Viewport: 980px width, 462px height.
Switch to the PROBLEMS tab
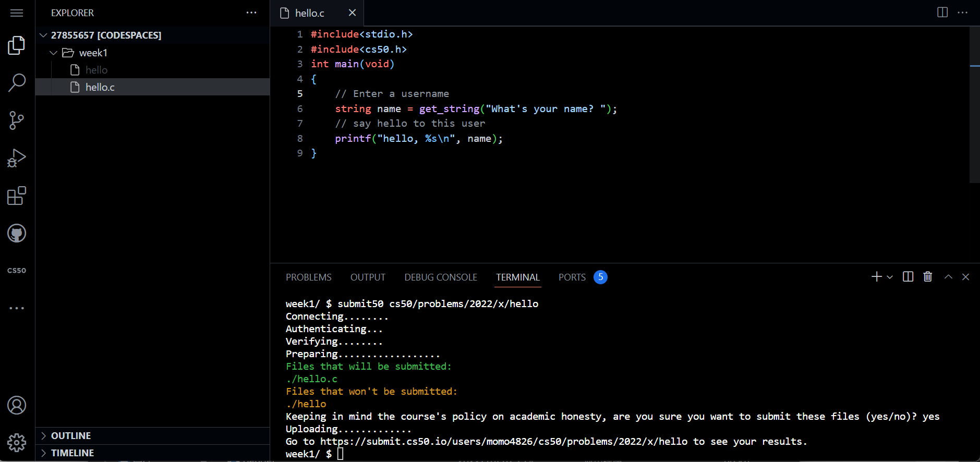tap(308, 277)
